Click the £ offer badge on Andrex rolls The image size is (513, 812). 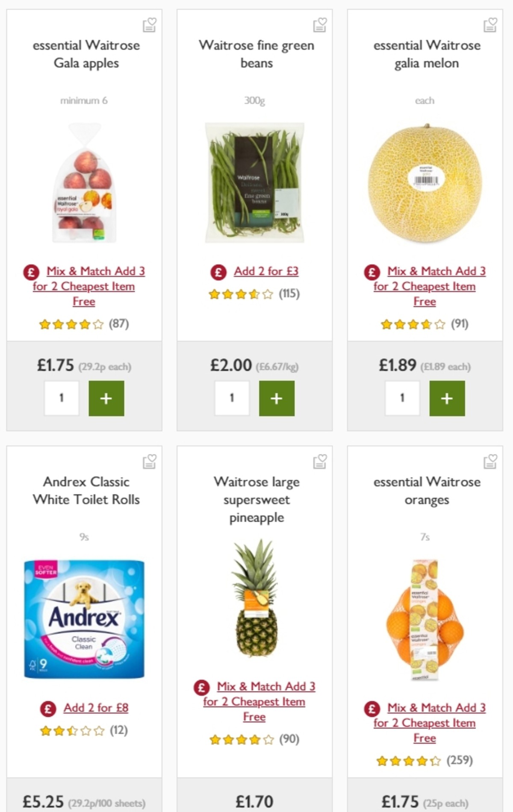click(x=47, y=708)
